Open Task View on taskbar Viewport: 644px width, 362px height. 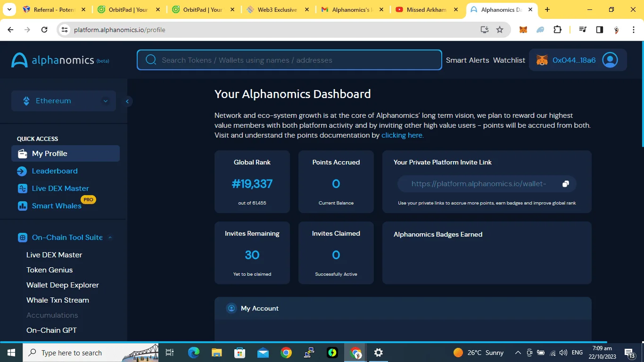pyautogui.click(x=170, y=353)
